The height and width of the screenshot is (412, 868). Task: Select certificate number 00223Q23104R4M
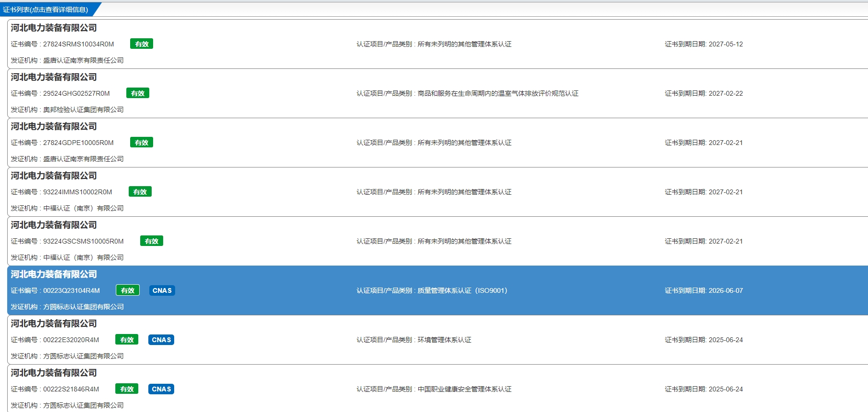pyautogui.click(x=72, y=290)
